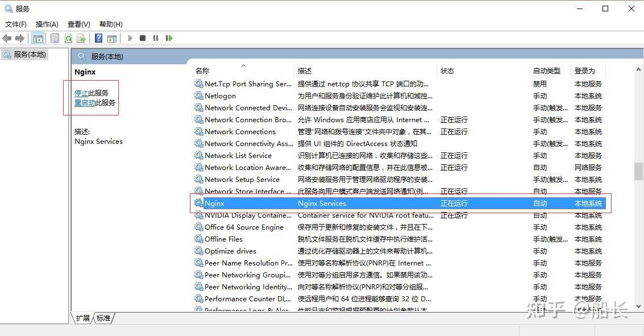Click the Export List toolbar icon
The image size is (644, 336).
tap(81, 38)
